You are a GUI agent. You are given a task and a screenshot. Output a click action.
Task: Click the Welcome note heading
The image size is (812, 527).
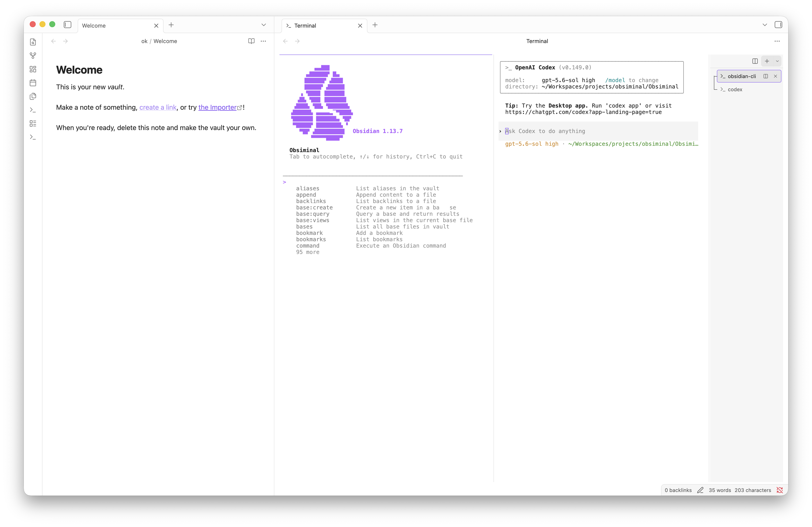point(79,70)
